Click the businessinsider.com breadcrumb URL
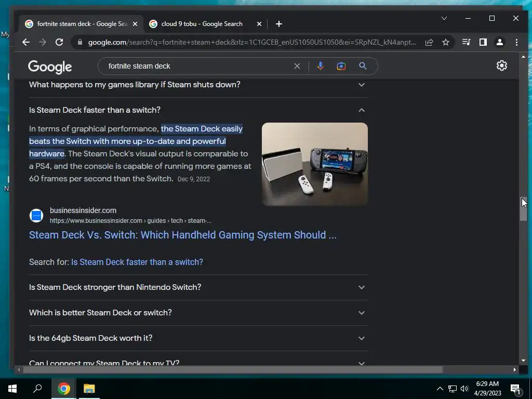 [x=130, y=220]
